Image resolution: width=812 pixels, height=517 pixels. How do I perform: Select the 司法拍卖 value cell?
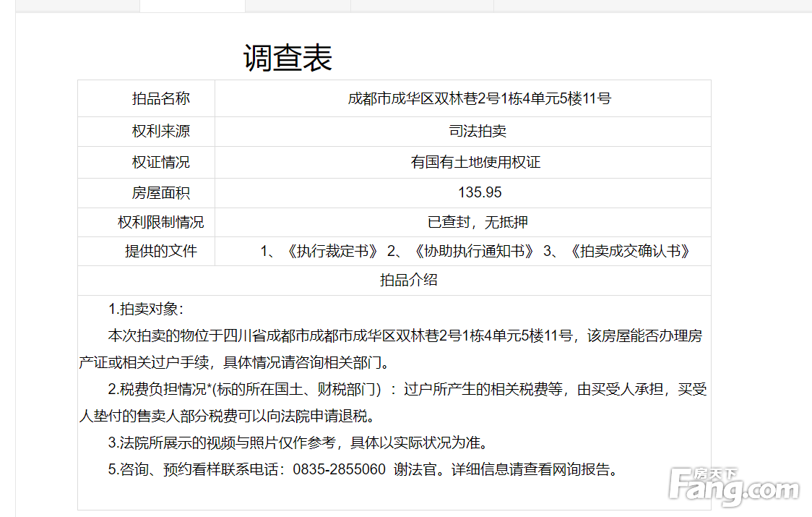(478, 132)
